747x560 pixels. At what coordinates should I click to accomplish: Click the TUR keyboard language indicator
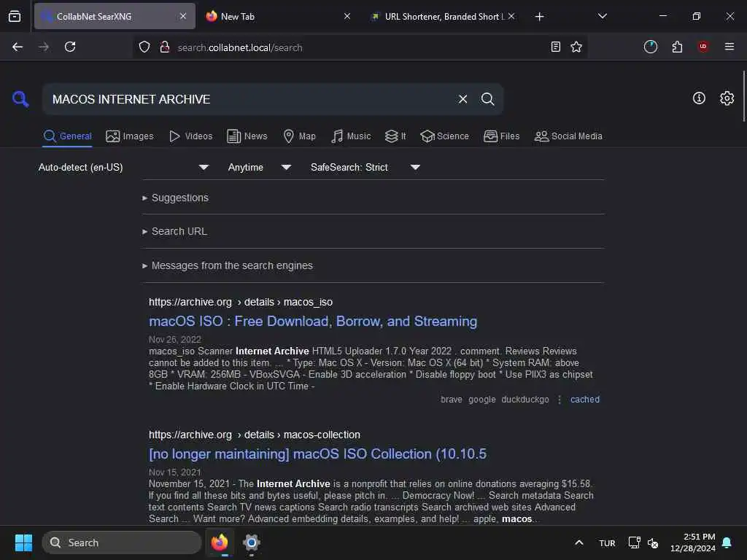pyautogui.click(x=607, y=542)
